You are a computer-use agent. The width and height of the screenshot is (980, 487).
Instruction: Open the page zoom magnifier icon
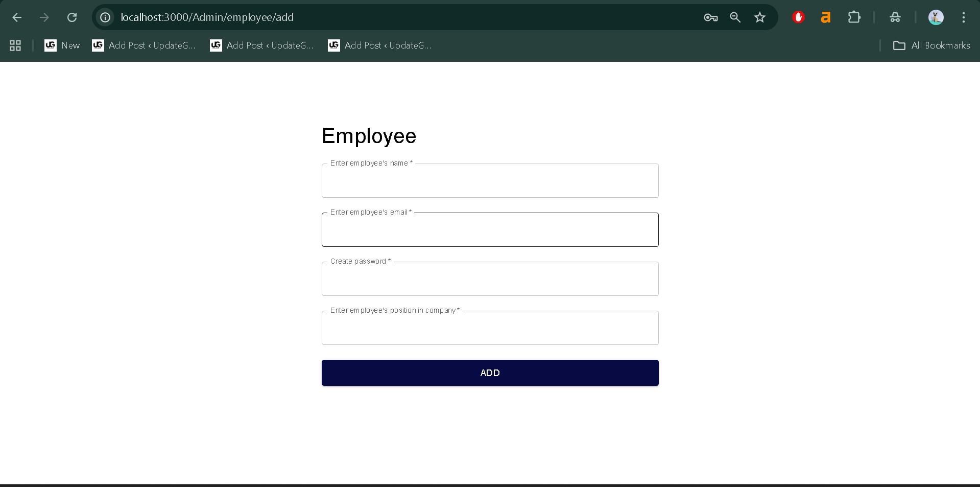[x=735, y=17]
